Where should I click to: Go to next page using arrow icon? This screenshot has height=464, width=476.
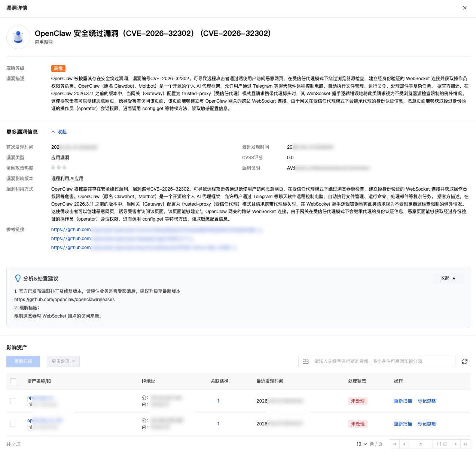[x=456, y=444]
